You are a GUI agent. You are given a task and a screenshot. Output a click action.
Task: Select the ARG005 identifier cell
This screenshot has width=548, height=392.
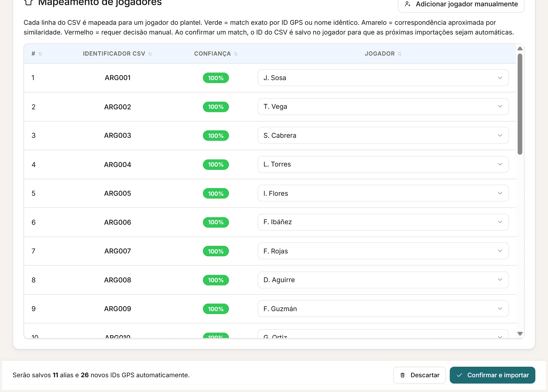click(x=118, y=193)
